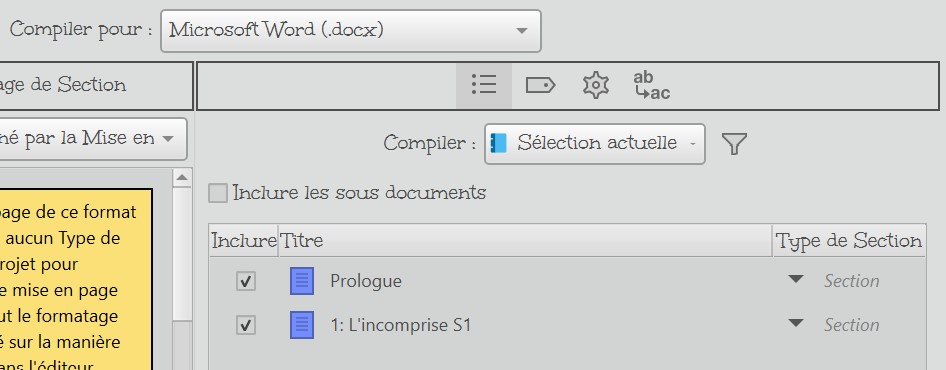This screenshot has height=370, width=946.
Task: Open the compile Options gear icon
Action: 595,85
